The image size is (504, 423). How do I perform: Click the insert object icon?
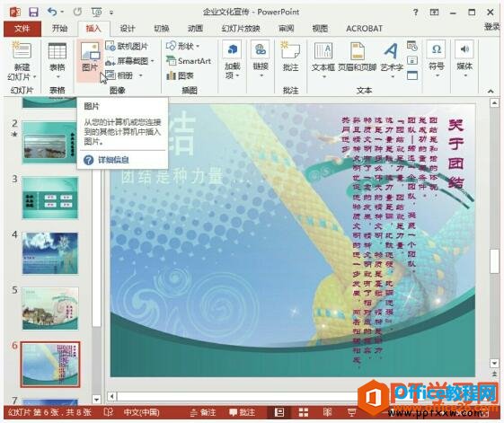click(412, 75)
